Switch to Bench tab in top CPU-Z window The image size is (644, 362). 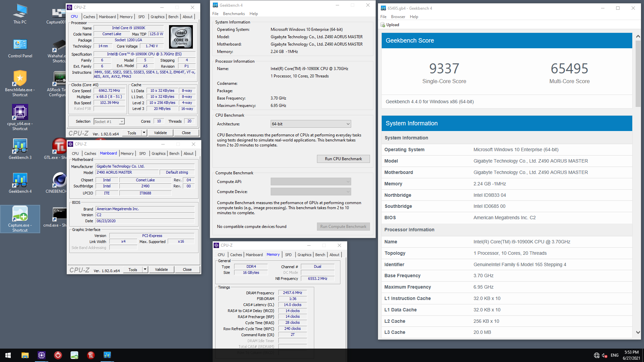pos(173,17)
